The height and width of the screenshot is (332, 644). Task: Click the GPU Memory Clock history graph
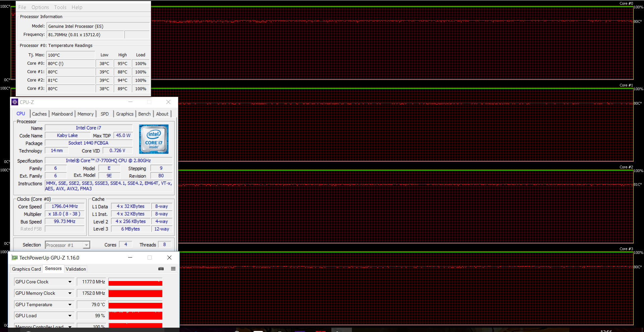(x=136, y=293)
